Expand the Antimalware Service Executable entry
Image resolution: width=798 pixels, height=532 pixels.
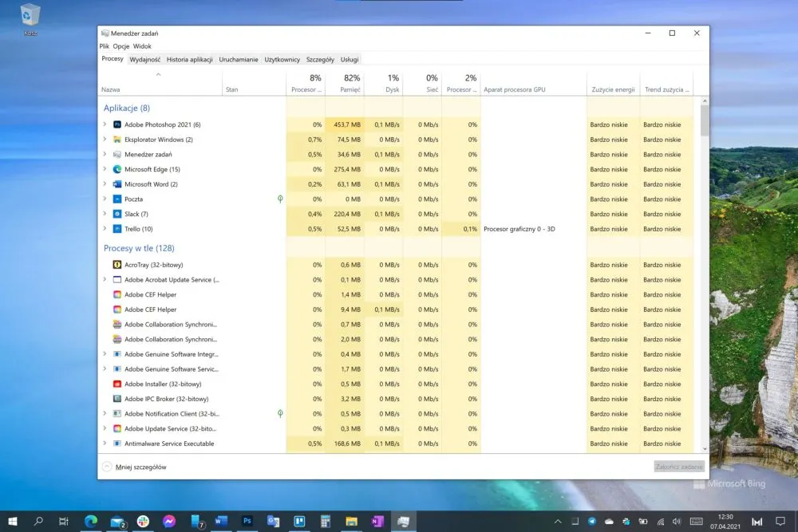[105, 443]
